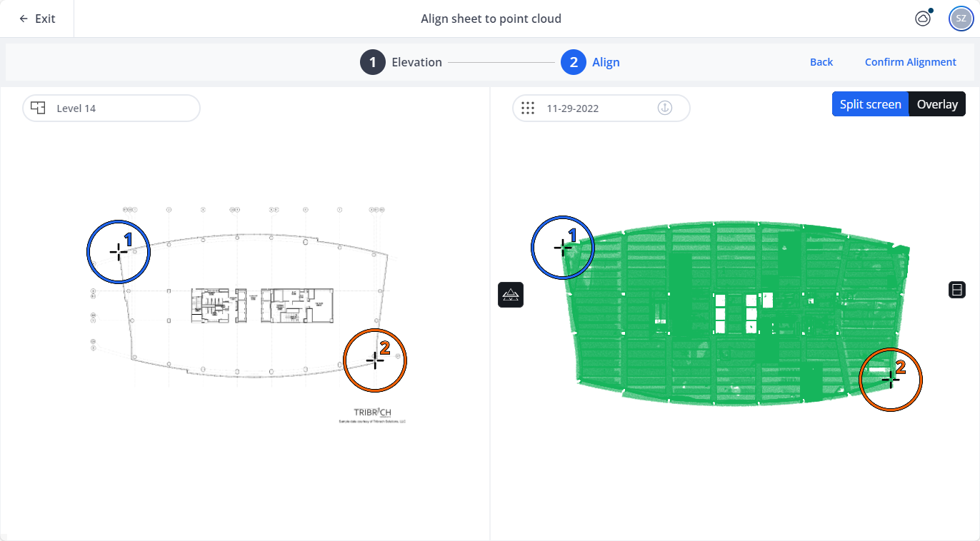Click Confirm Alignment
The image size is (980, 541).
[910, 62]
